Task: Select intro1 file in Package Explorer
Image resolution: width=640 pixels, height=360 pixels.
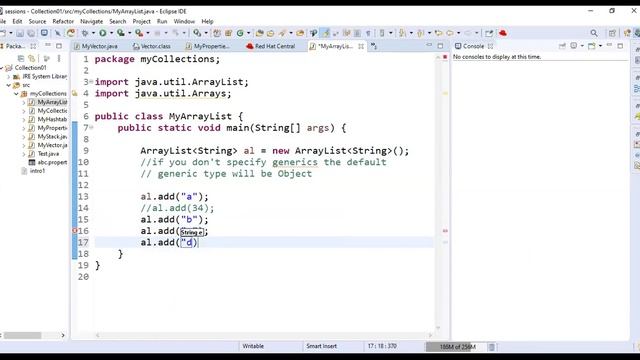Action: [x=33, y=171]
